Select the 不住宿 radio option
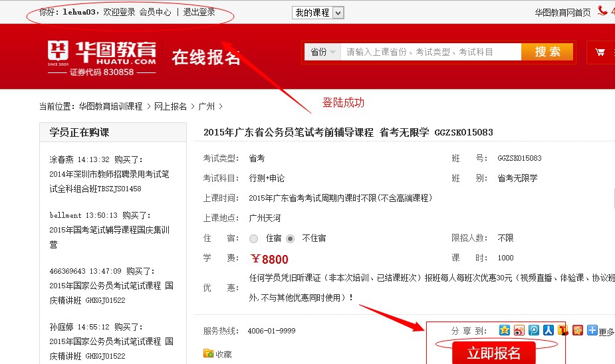Viewport: 615px width, 364px height. (291, 238)
